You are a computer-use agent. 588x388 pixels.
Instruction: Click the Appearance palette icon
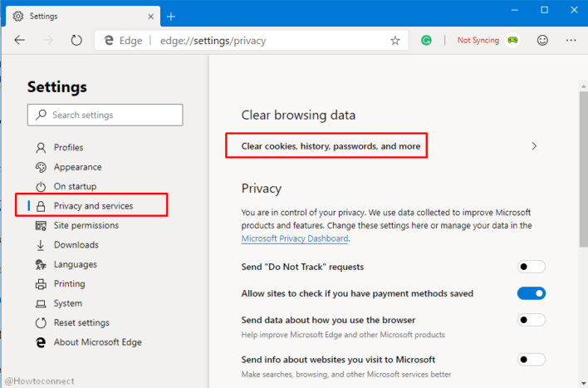click(x=41, y=167)
